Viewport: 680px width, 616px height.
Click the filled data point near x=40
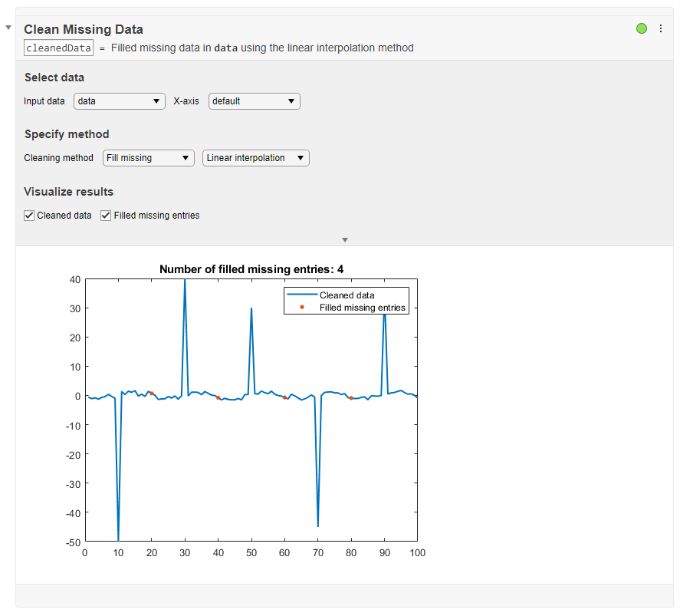pos(218,397)
